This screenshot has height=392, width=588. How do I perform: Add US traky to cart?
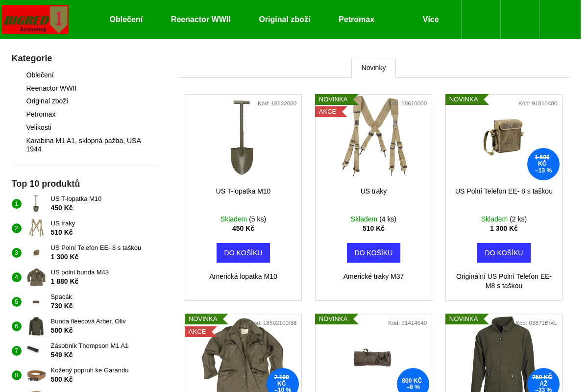tap(373, 253)
